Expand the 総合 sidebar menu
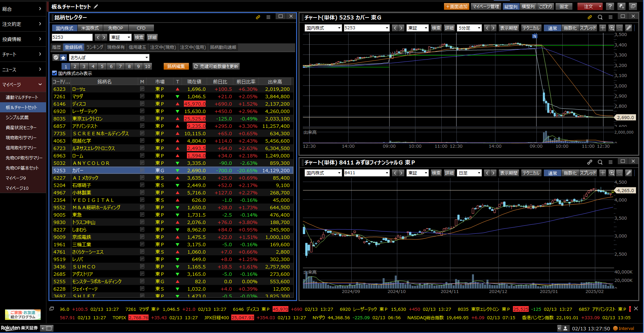Screen dimensions: 644x333 pyautogui.click(x=23, y=9)
